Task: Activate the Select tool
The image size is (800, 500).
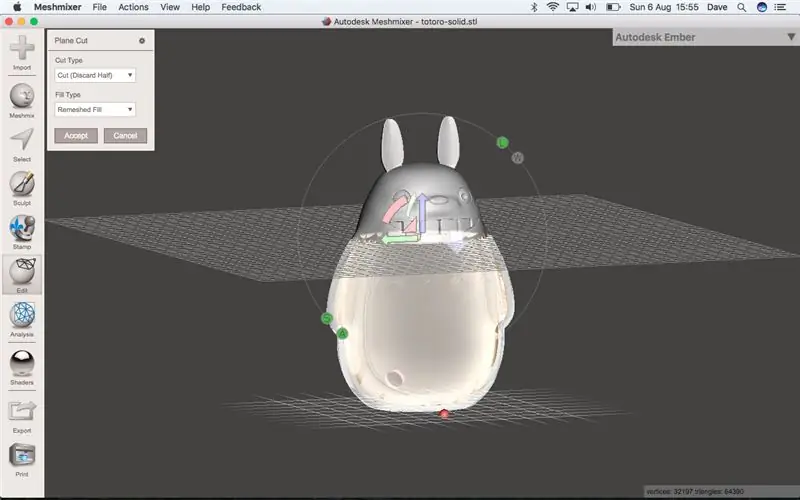Action: tap(22, 145)
